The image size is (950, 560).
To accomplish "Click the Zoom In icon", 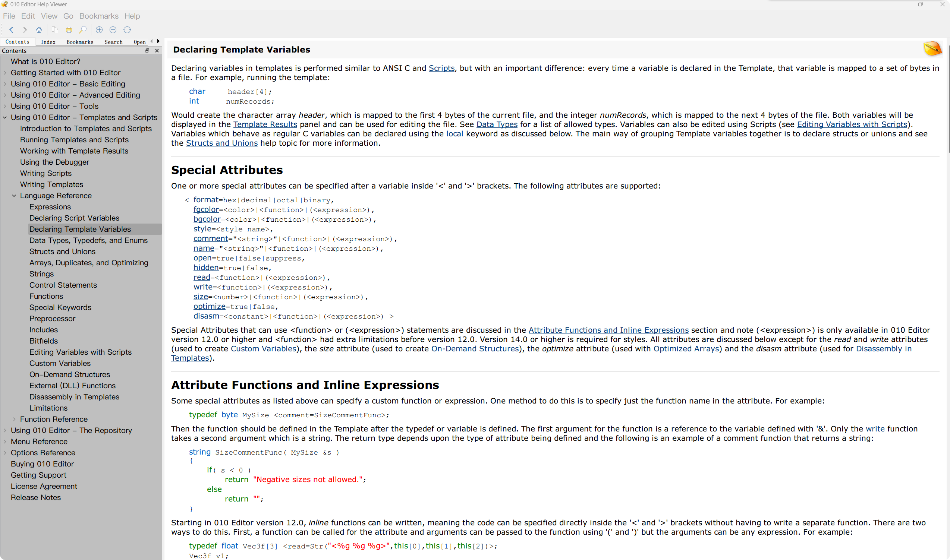I will click(x=99, y=29).
